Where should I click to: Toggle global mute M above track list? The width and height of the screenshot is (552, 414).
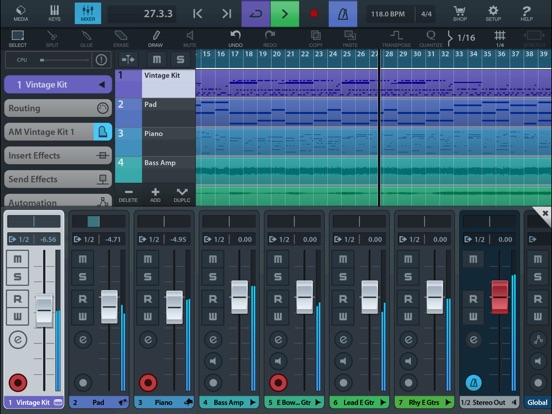[157, 59]
